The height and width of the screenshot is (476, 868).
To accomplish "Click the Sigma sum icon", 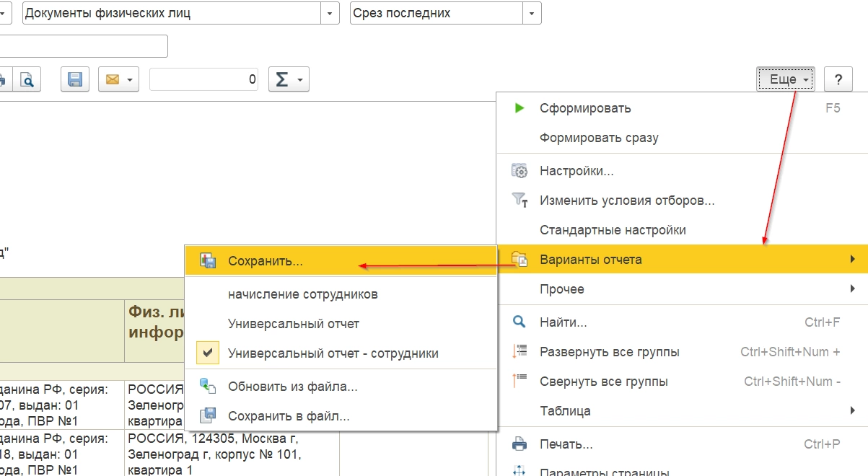I will (282, 79).
